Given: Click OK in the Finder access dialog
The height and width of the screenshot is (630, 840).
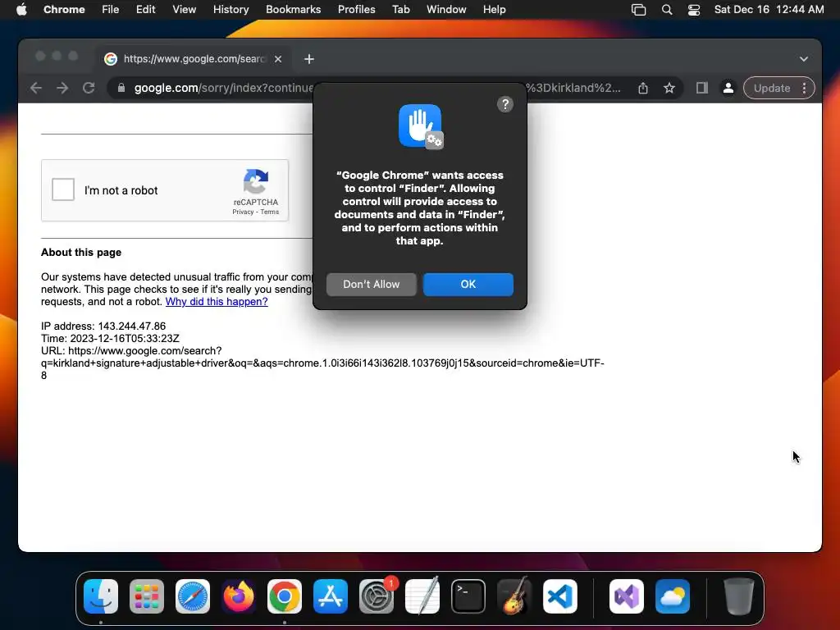Looking at the screenshot, I should point(468,285).
